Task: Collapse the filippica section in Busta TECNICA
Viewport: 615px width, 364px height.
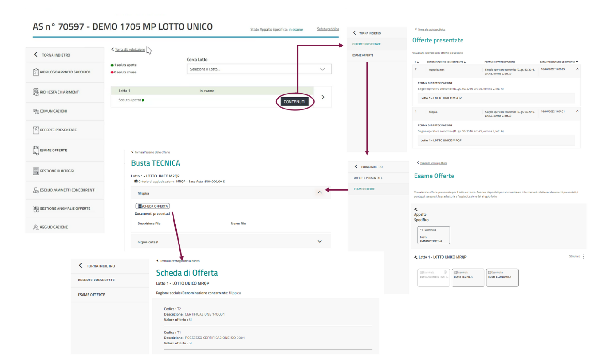Action: 319,193
